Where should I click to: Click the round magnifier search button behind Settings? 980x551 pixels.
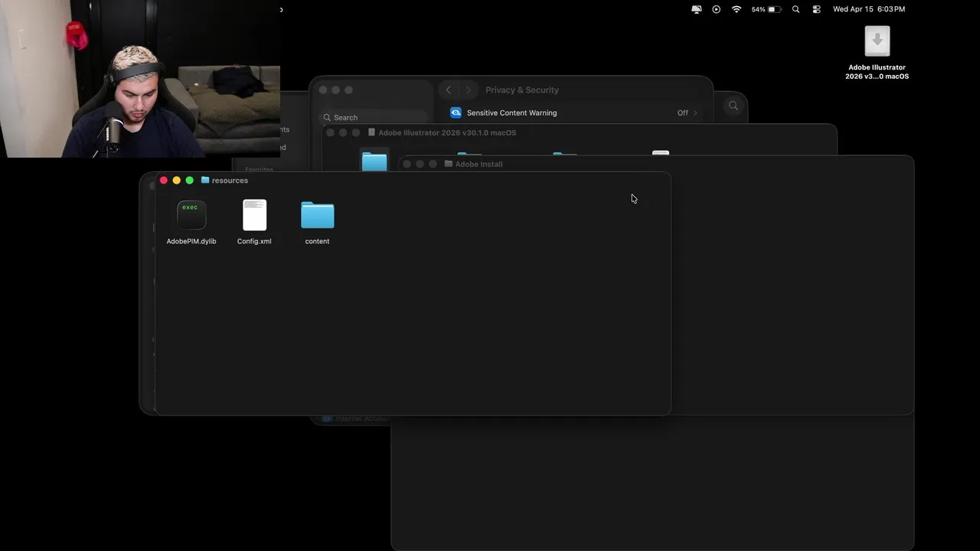(733, 106)
